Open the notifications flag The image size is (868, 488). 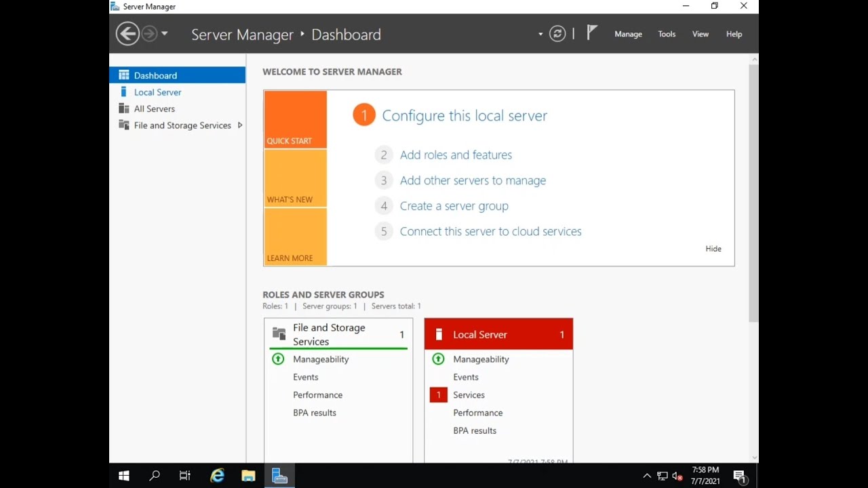coord(591,33)
